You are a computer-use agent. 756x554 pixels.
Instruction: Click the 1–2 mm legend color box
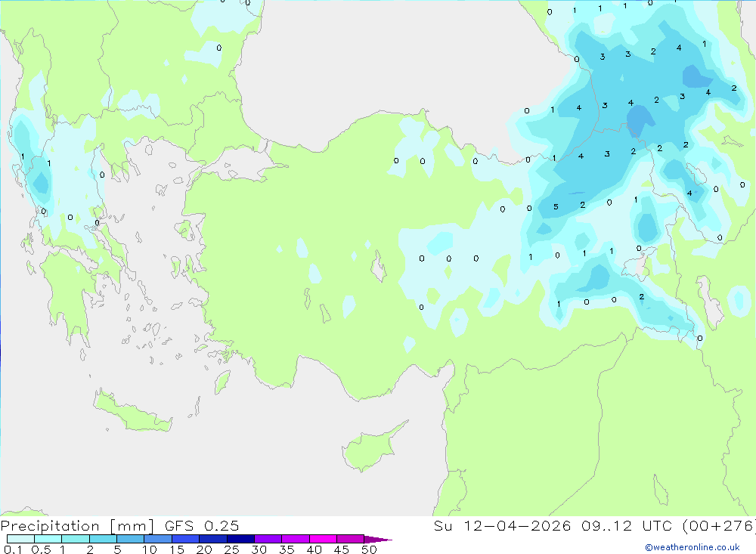click(75, 539)
